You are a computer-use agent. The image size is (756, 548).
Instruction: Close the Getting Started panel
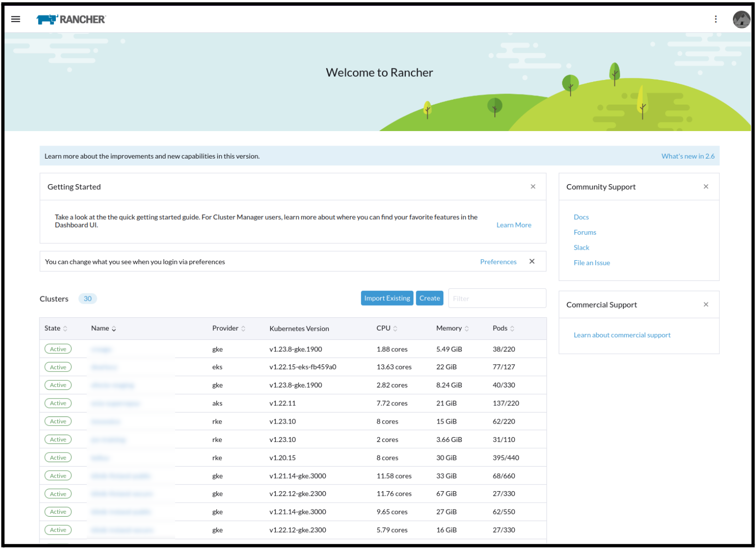click(533, 187)
